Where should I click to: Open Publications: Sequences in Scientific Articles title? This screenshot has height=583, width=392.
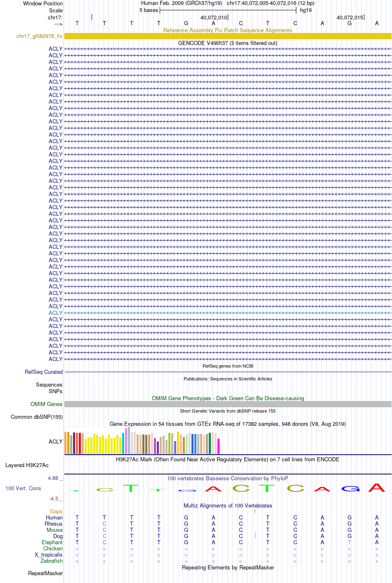(x=228, y=379)
